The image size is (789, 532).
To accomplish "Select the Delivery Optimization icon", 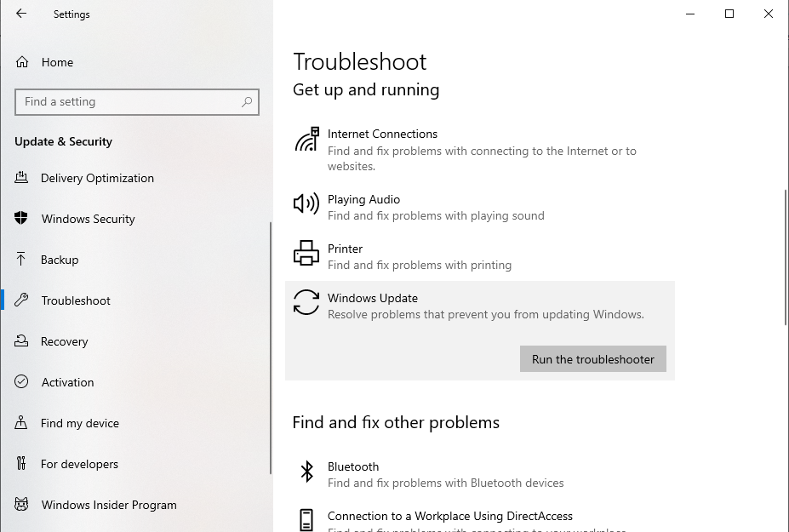I will [x=21, y=178].
